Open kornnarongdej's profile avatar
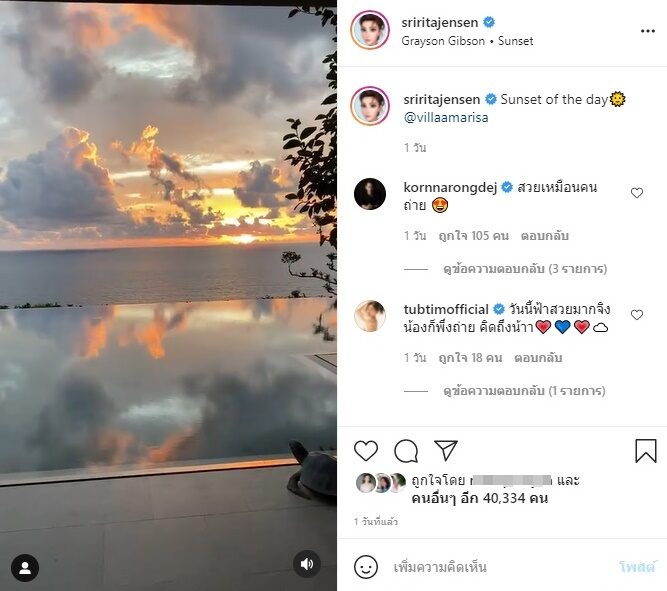667x591 pixels. click(x=370, y=194)
